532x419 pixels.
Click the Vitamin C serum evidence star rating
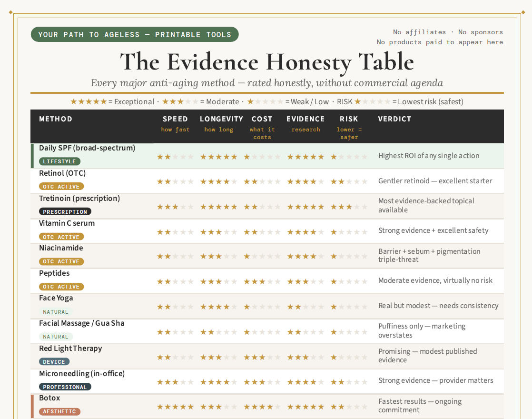point(305,232)
